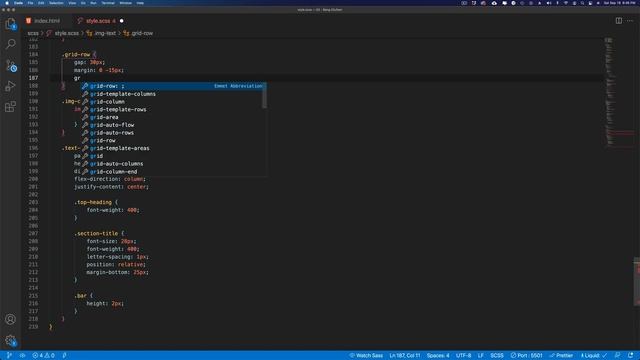Open the Search view in activity bar
Screen dimensions: 640x360
click(11, 44)
